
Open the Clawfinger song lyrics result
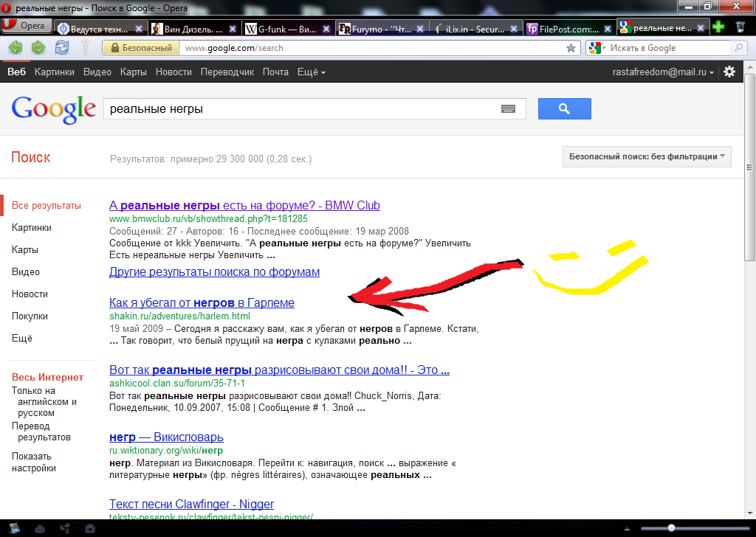pyautogui.click(x=191, y=505)
